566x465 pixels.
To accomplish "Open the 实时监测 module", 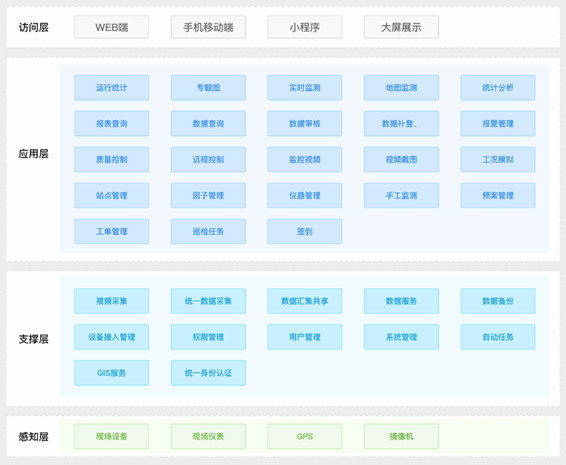I will pyautogui.click(x=305, y=88).
